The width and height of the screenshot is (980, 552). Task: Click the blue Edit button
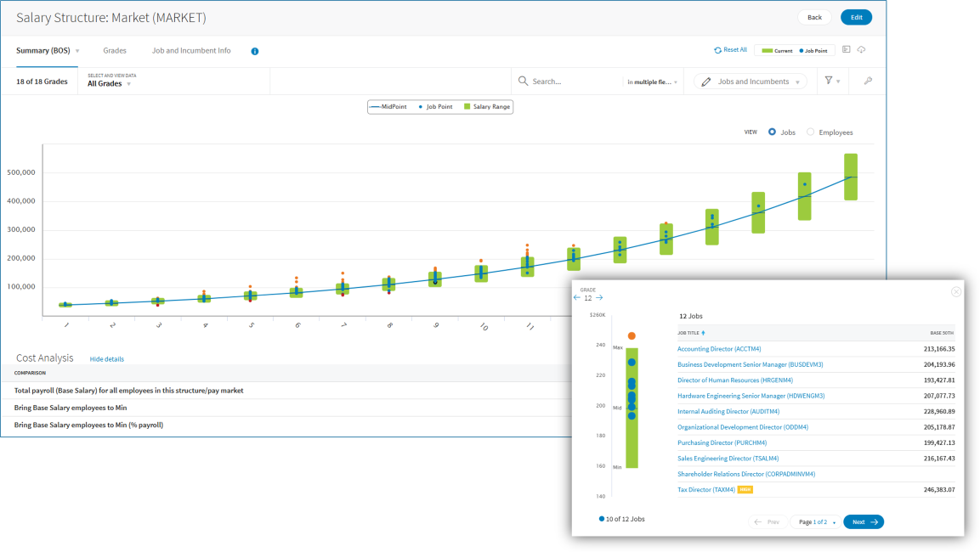pyautogui.click(x=856, y=17)
